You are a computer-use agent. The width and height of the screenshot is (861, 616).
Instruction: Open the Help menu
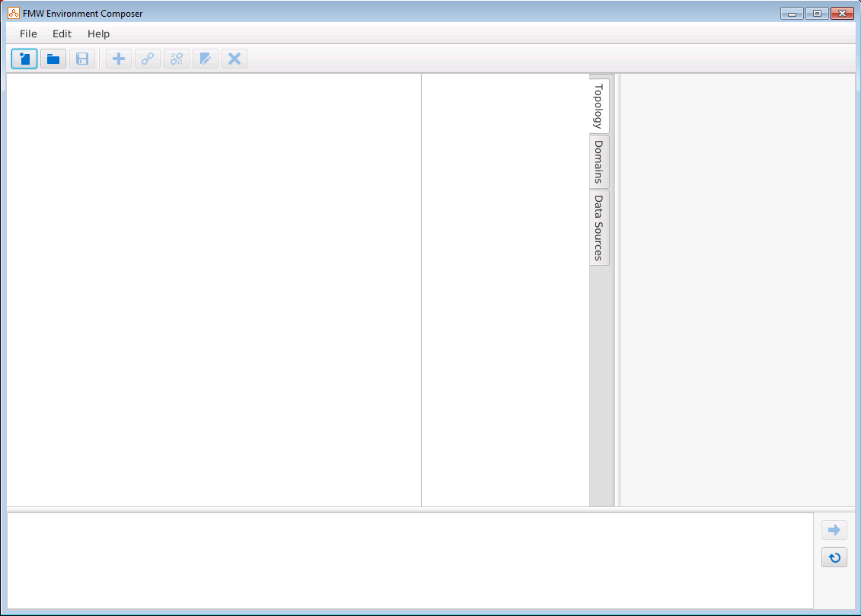click(x=99, y=34)
